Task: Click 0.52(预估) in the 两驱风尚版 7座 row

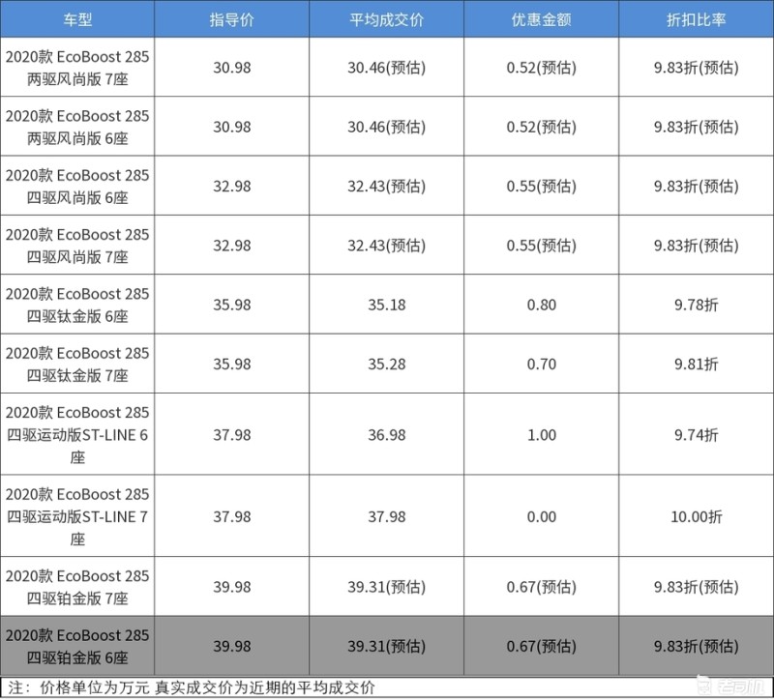Action: [x=542, y=68]
